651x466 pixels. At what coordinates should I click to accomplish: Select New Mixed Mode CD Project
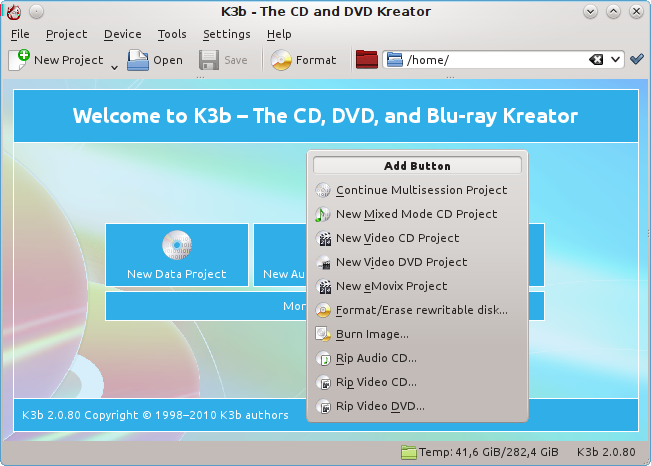(x=417, y=214)
